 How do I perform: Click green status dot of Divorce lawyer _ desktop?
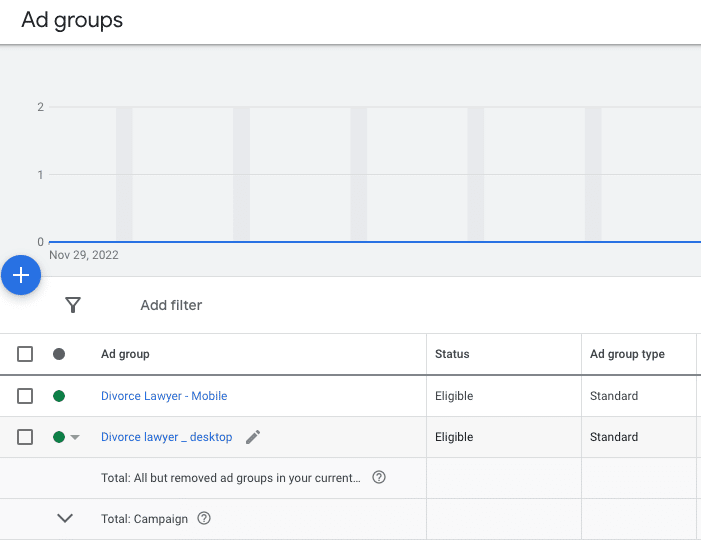point(59,437)
